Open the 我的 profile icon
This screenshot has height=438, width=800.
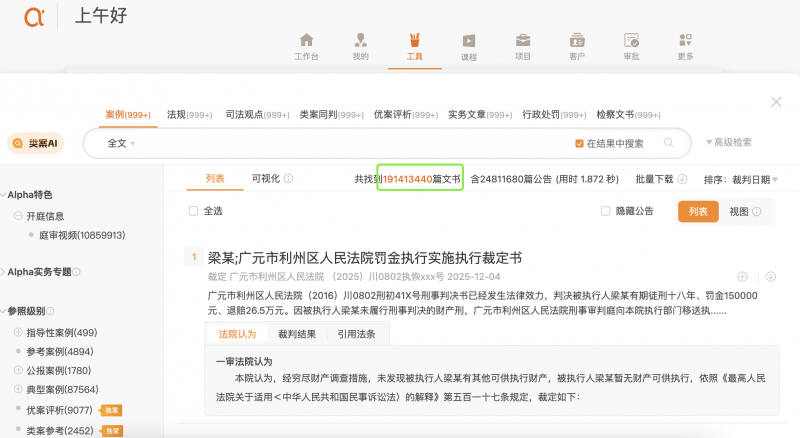point(360,40)
